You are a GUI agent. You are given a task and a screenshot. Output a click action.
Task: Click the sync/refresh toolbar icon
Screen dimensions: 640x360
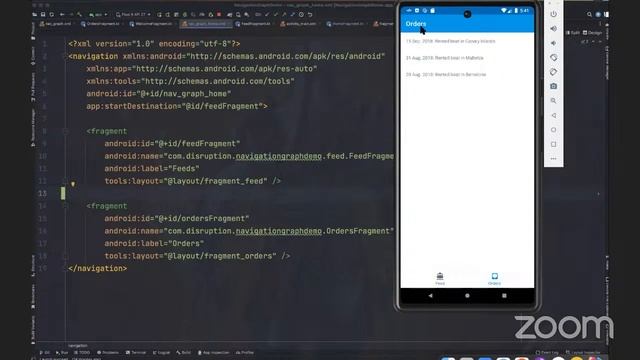click(51, 14)
